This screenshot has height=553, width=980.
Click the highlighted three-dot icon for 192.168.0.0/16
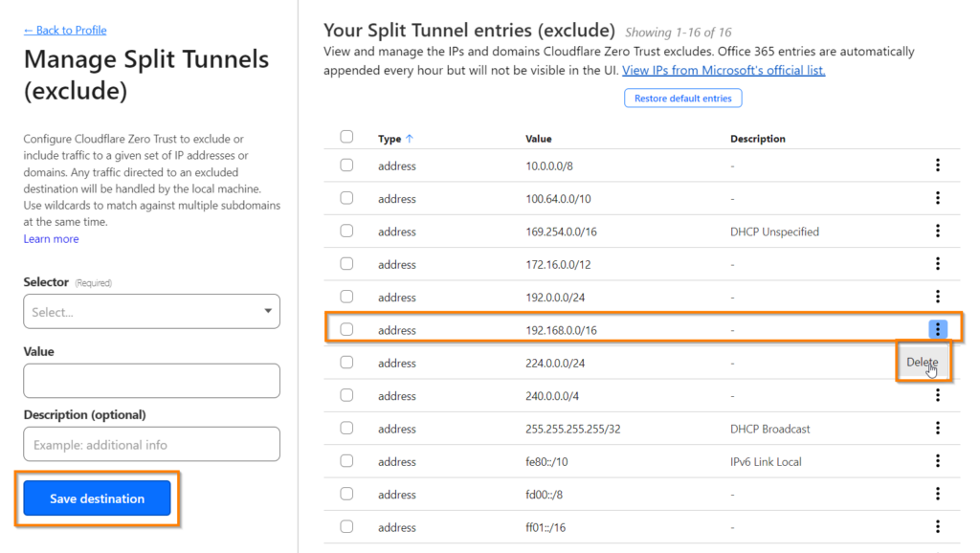pyautogui.click(x=938, y=329)
